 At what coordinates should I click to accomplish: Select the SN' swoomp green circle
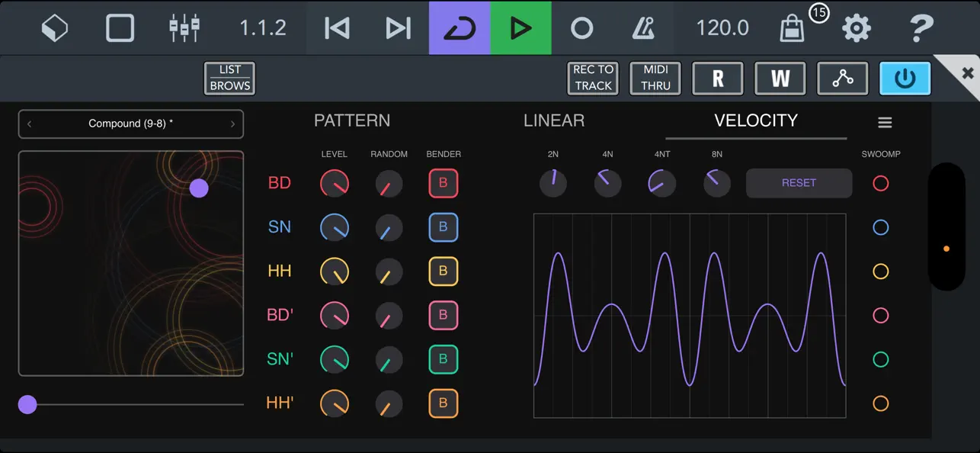881,359
